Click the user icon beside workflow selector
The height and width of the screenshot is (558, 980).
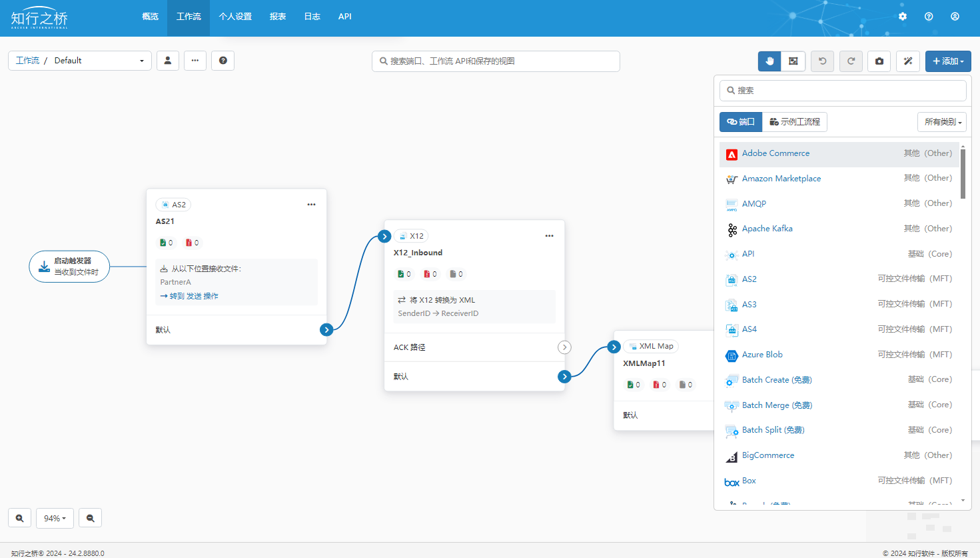tap(168, 61)
